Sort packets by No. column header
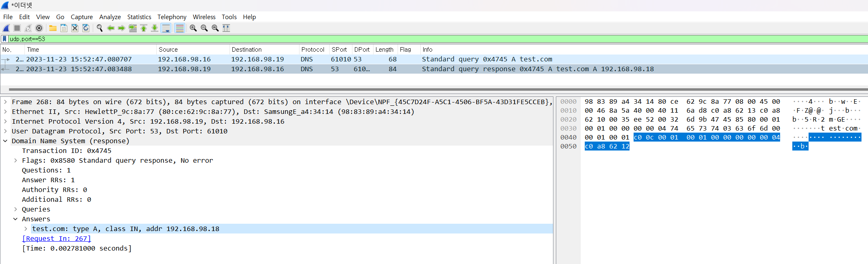Image resolution: width=868 pixels, height=264 pixels. 13,50
